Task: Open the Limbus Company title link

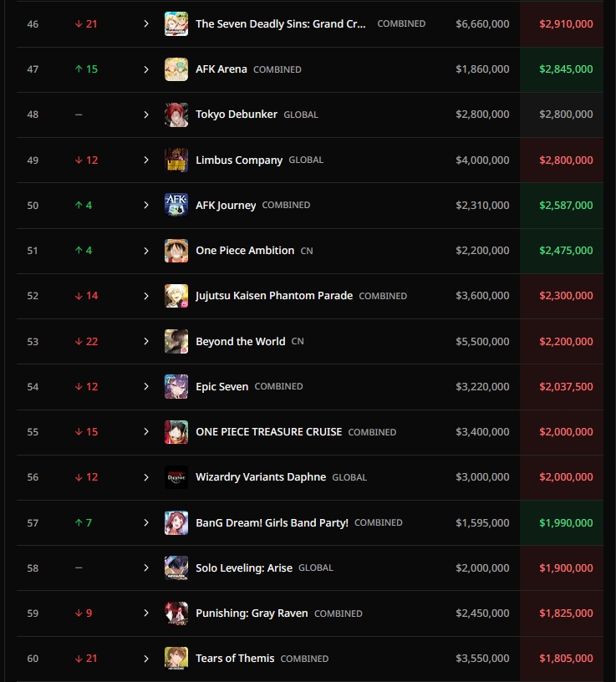Action: [239, 160]
